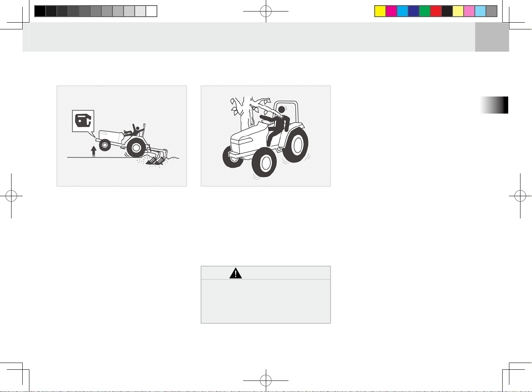This screenshot has width=532, height=392.
Task: Pick the cyan swatch in color bar
Action: tap(402, 11)
